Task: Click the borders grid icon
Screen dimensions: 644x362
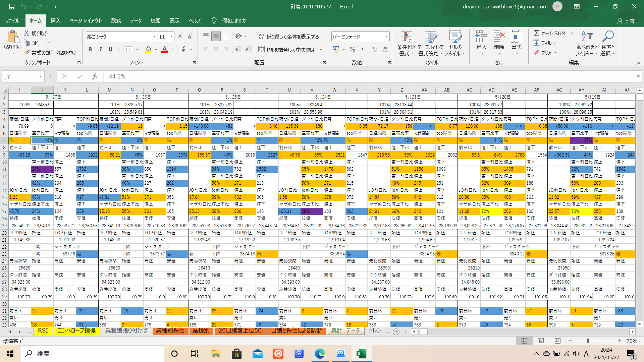Action: [x=129, y=50]
